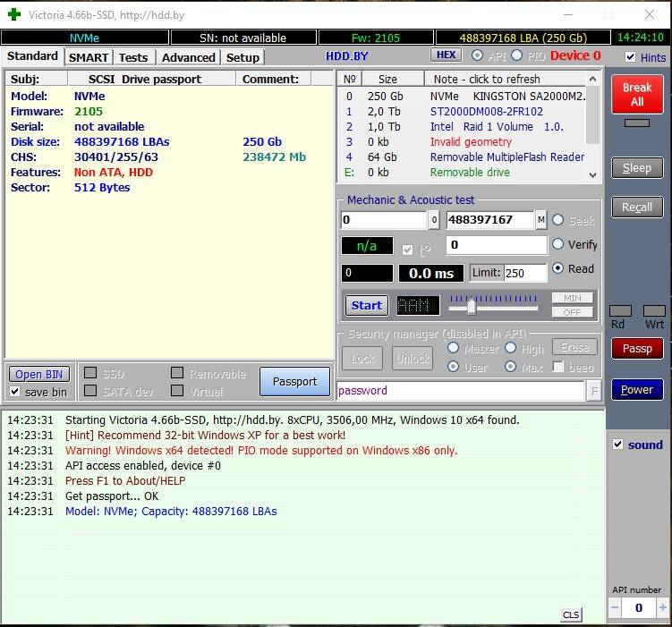Click the red Passp button

coord(637,349)
